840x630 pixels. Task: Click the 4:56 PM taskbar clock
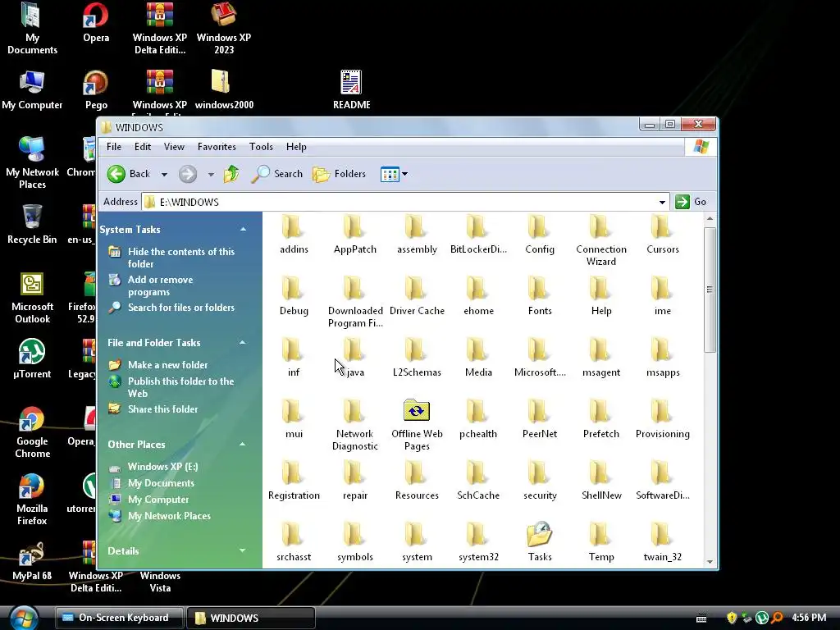[x=809, y=618]
